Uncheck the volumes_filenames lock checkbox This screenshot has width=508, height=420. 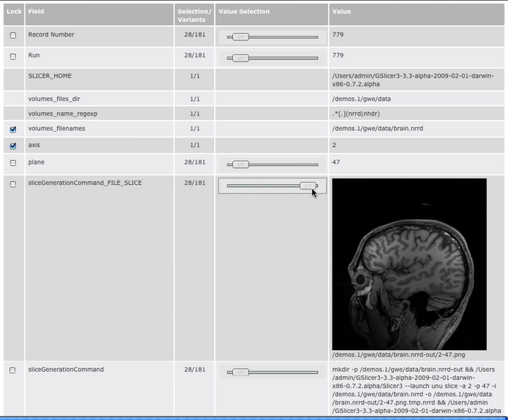coord(13,129)
